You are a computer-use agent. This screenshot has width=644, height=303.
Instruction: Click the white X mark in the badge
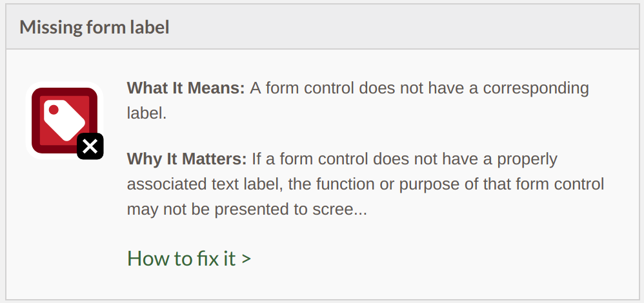tap(90, 146)
